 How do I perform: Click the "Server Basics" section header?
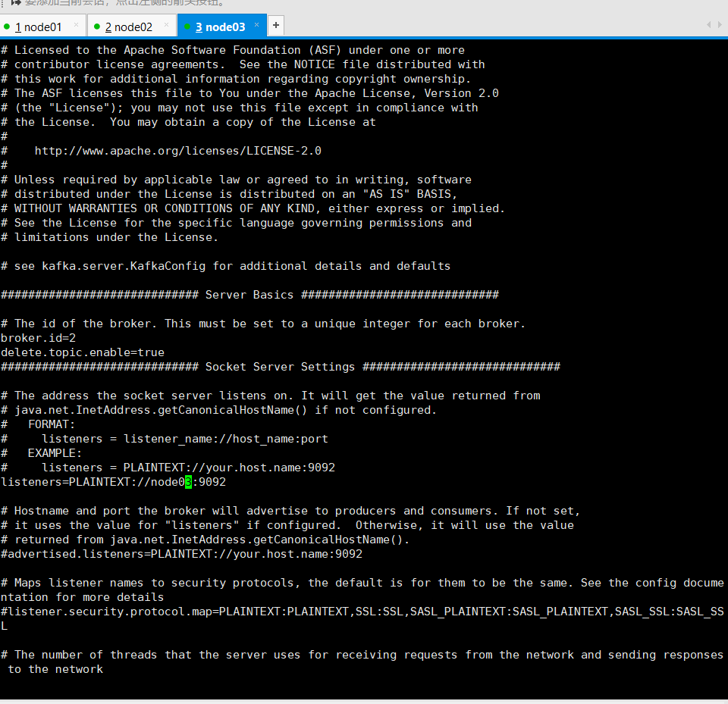coord(249,295)
